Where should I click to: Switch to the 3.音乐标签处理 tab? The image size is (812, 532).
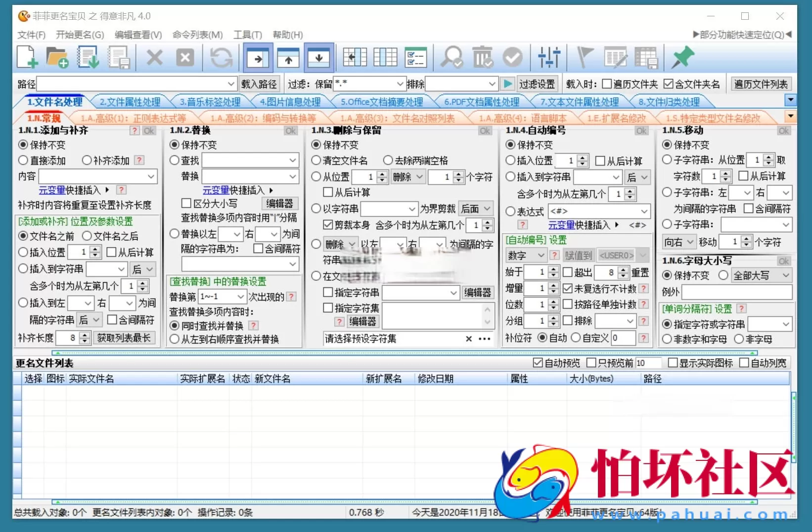tap(210, 102)
